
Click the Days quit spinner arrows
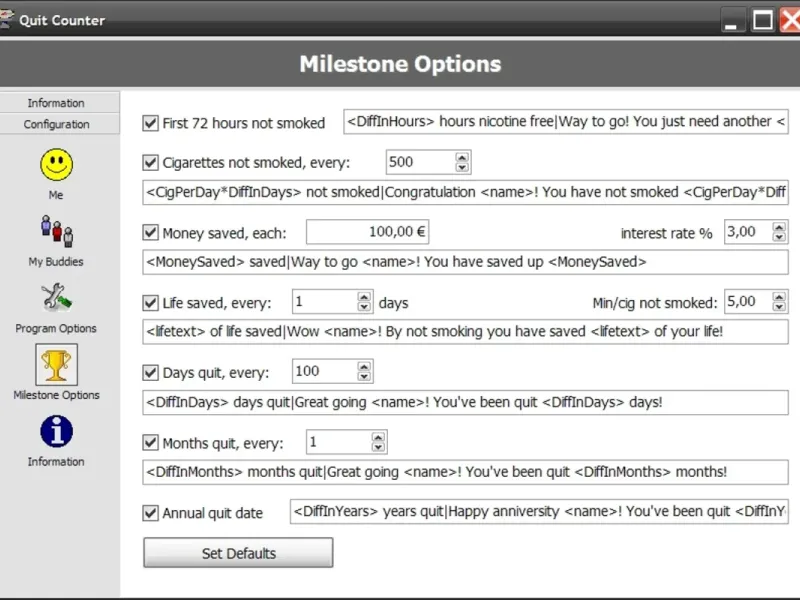click(364, 372)
